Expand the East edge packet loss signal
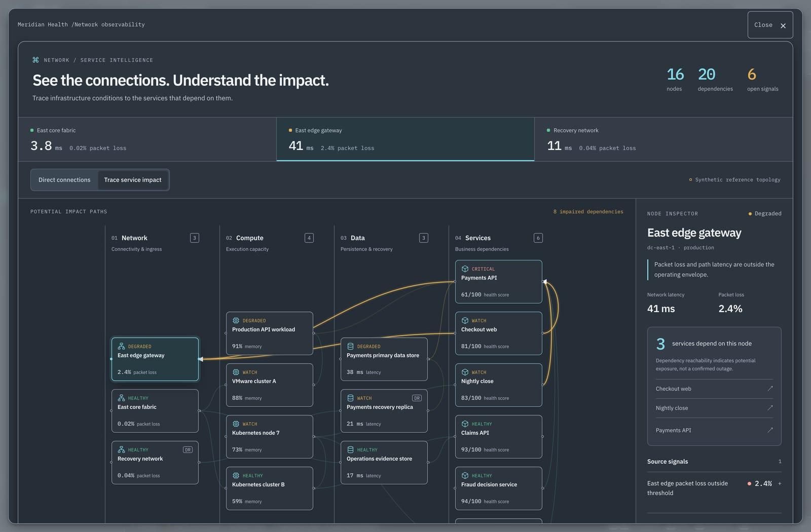This screenshot has width=811, height=532. pos(780,484)
